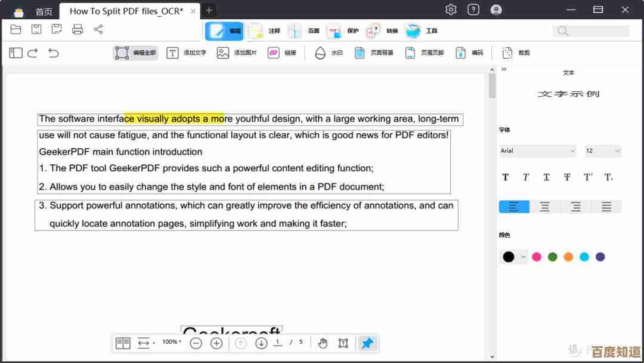The image size is (644, 363).
Task: Toggle the pin toolbar button
Action: (367, 343)
